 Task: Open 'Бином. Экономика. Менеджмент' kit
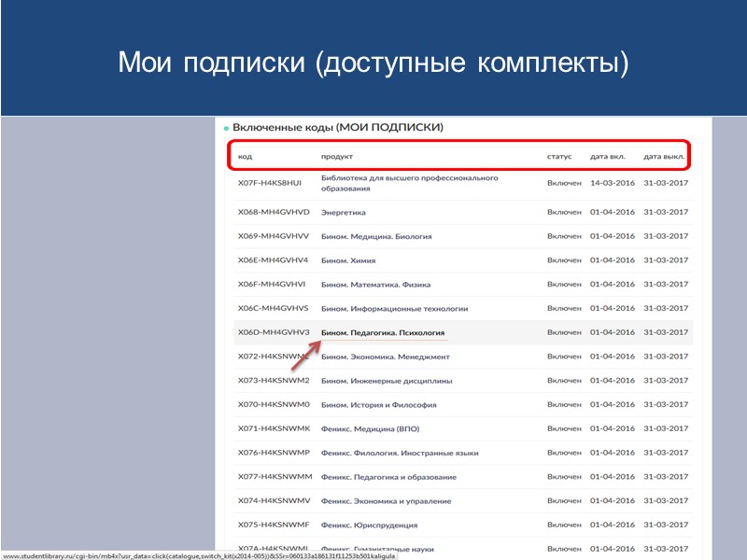click(385, 357)
